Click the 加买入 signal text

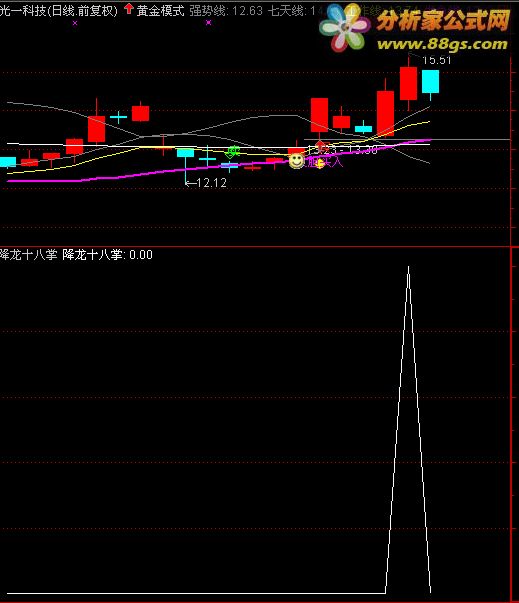[x=325, y=162]
